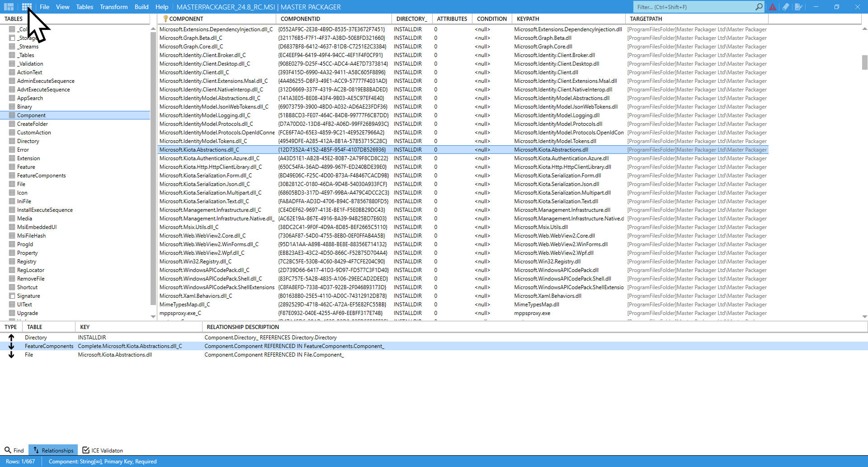
Task: Click the empty table icon beside Signature
Action: (12, 296)
